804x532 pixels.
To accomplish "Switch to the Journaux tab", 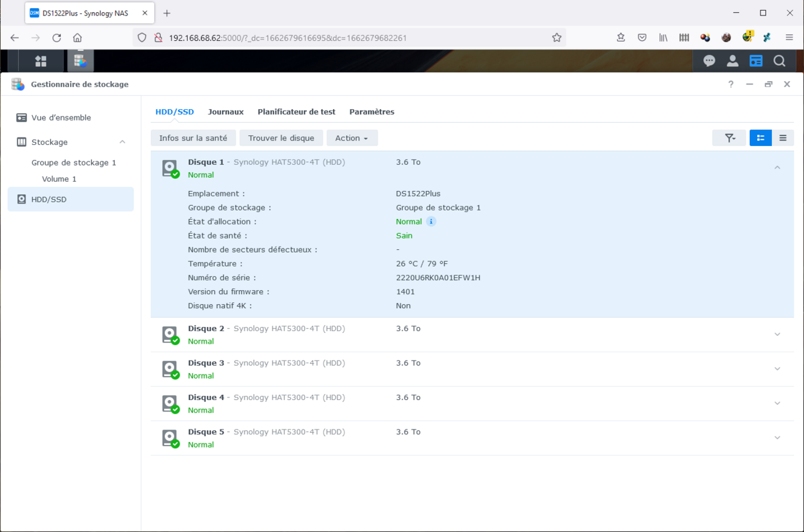I will coord(226,112).
